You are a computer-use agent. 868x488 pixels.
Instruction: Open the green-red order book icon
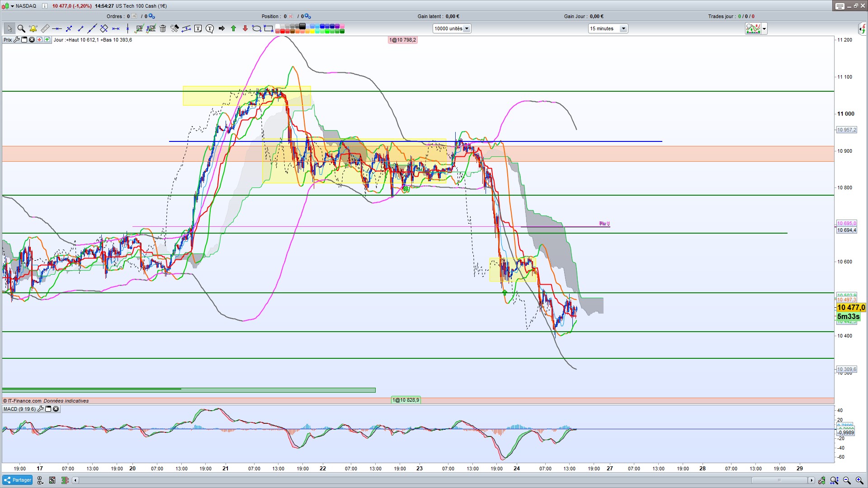coord(65,480)
